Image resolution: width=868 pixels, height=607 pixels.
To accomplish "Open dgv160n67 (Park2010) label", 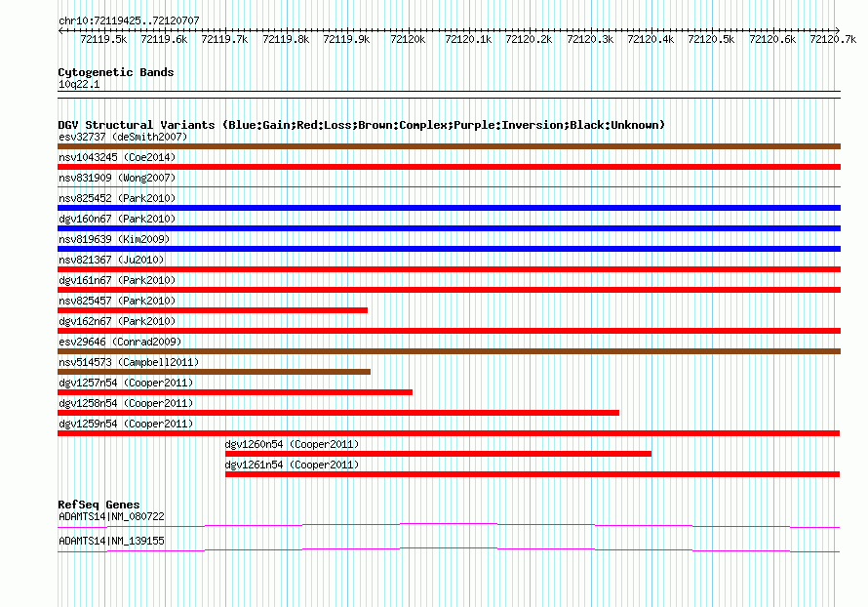I will [x=117, y=219].
